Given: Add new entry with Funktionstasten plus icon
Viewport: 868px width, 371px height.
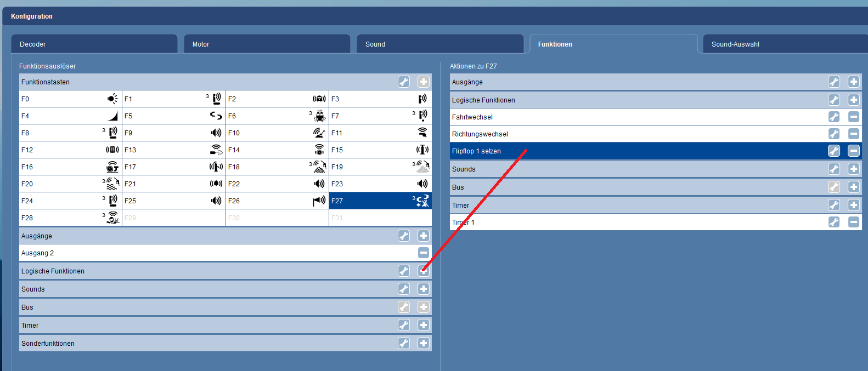Looking at the screenshot, I should coord(424,82).
